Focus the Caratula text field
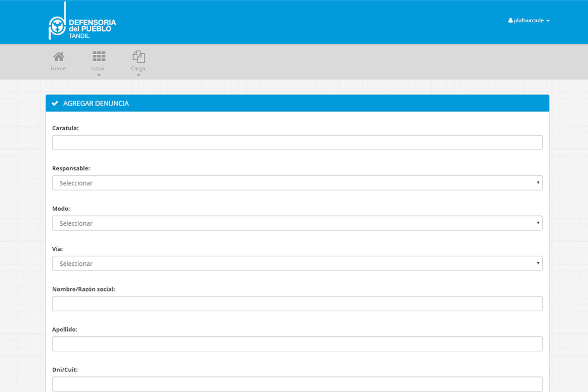 click(297, 143)
